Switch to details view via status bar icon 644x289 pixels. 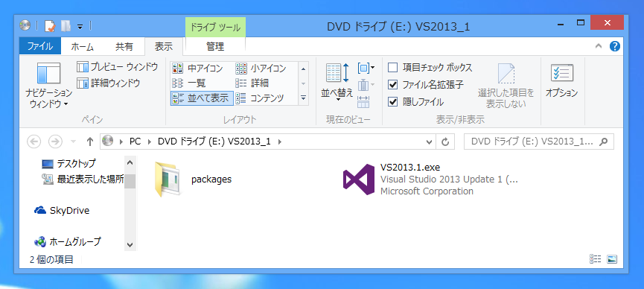tap(595, 259)
